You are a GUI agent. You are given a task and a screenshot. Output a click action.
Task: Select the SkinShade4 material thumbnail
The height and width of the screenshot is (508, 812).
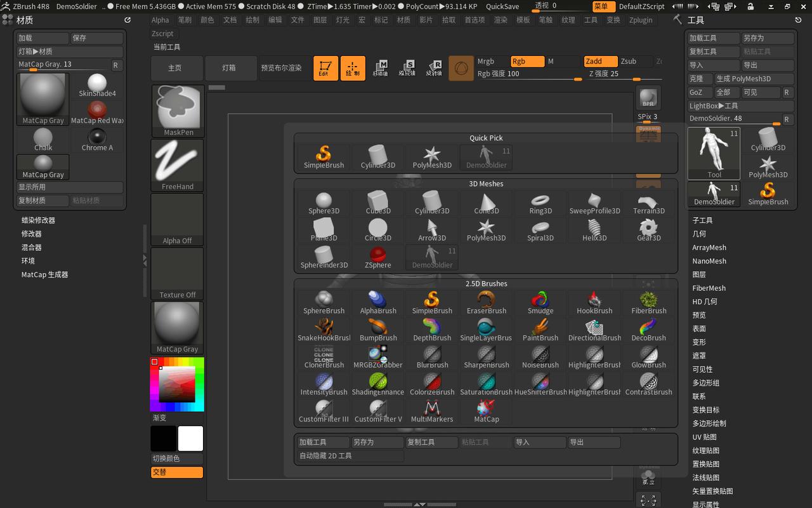[x=97, y=86]
